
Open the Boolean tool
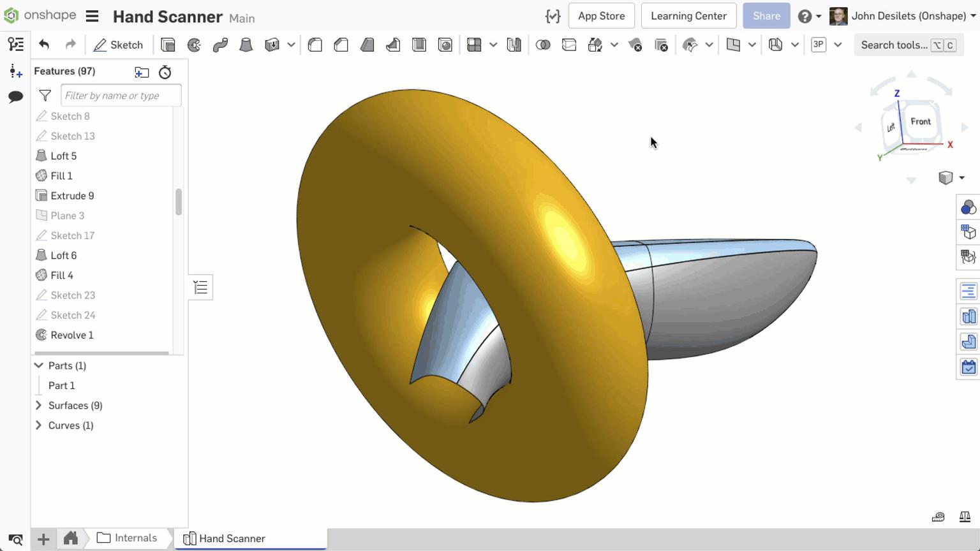coord(544,45)
